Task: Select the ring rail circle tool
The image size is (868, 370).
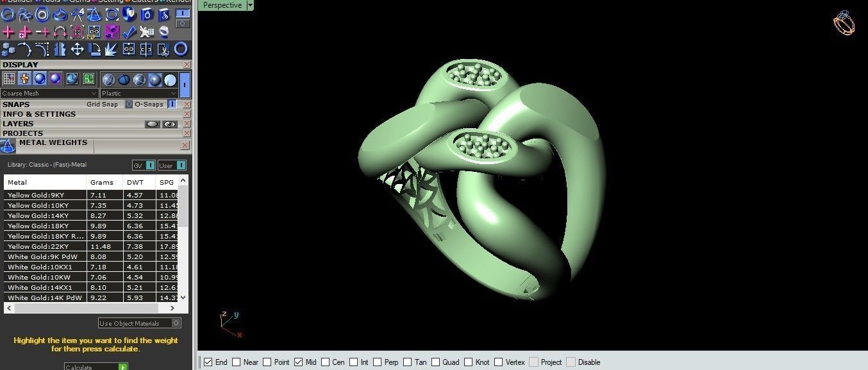Action: click(x=8, y=14)
